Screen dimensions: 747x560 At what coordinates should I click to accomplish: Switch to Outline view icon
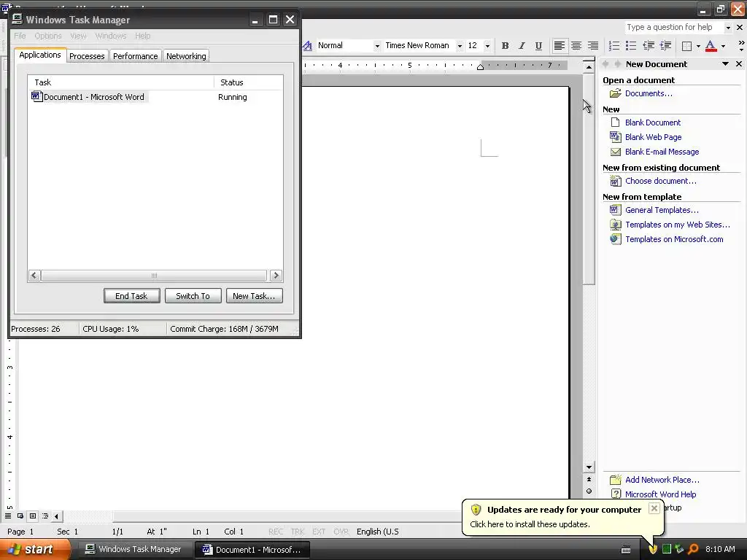[x=45, y=516]
